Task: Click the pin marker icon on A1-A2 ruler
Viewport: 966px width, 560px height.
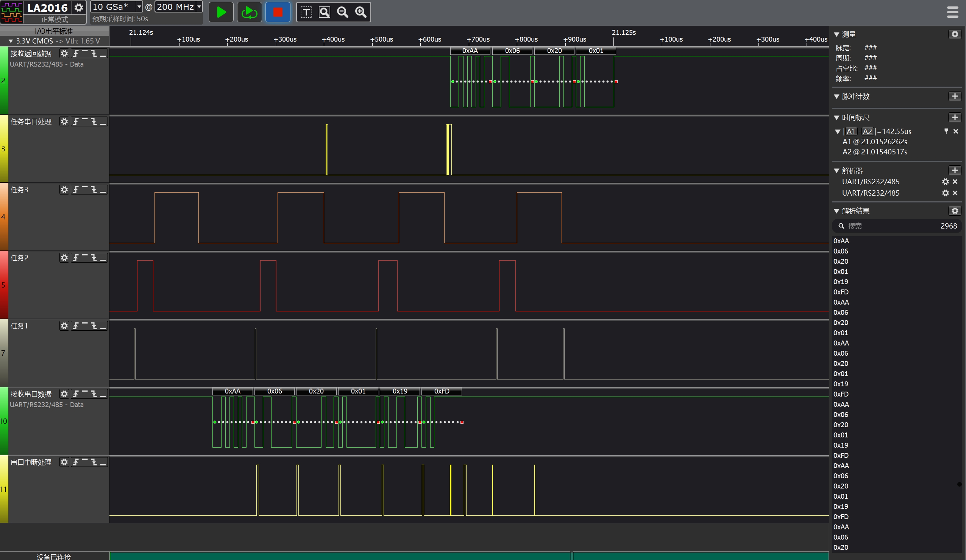Action: [x=946, y=131]
